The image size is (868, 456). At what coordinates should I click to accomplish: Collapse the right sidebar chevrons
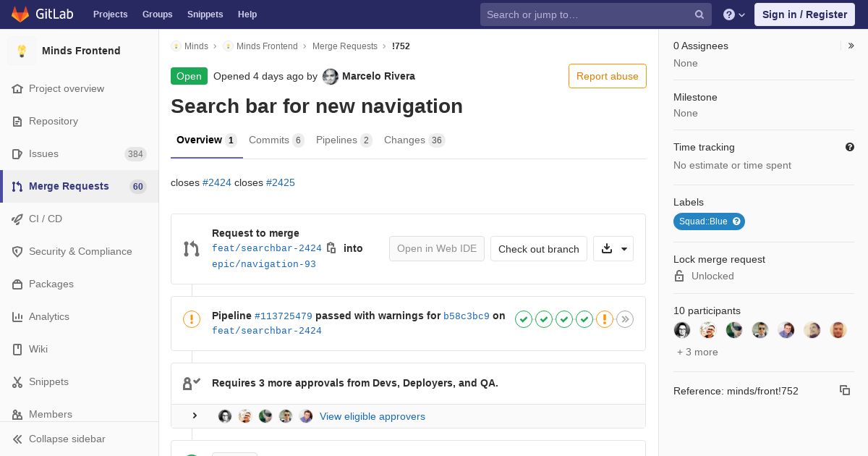pyautogui.click(x=851, y=46)
